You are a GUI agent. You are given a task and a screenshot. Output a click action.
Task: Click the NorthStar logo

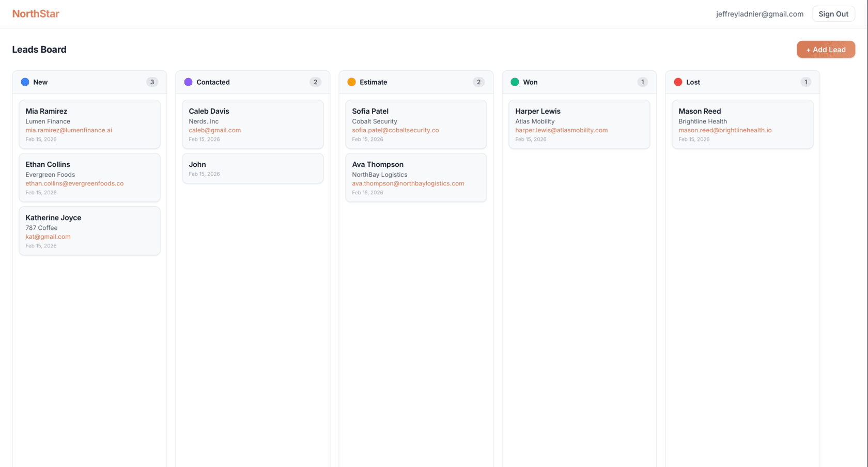[36, 13]
